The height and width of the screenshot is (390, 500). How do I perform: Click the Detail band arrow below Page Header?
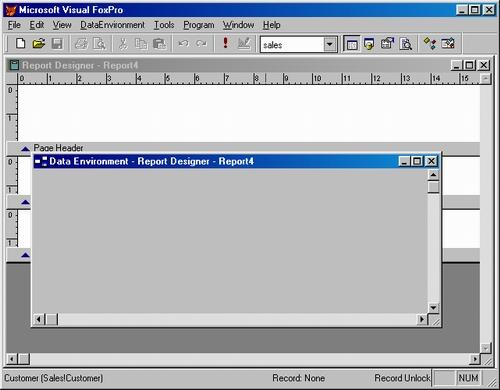point(25,202)
